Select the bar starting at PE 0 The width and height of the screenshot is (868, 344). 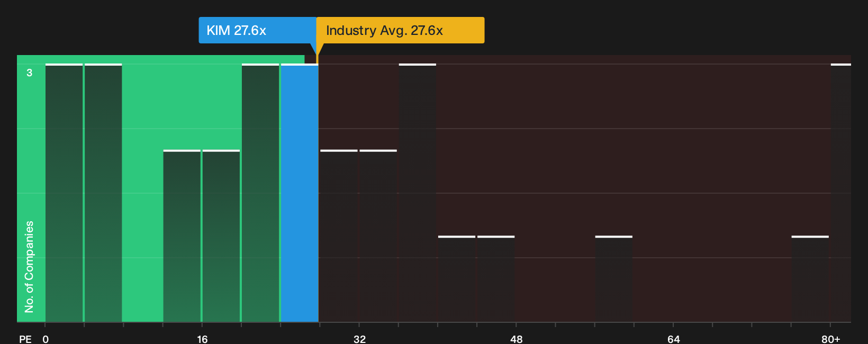(64, 193)
